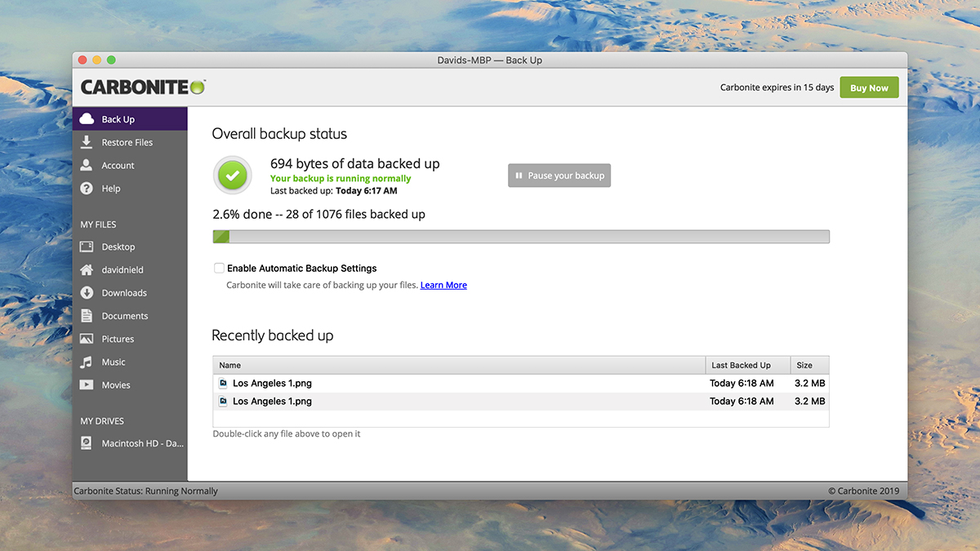This screenshot has width=980, height=551.
Task: Open the Music section in the sidebar
Action: click(x=87, y=362)
